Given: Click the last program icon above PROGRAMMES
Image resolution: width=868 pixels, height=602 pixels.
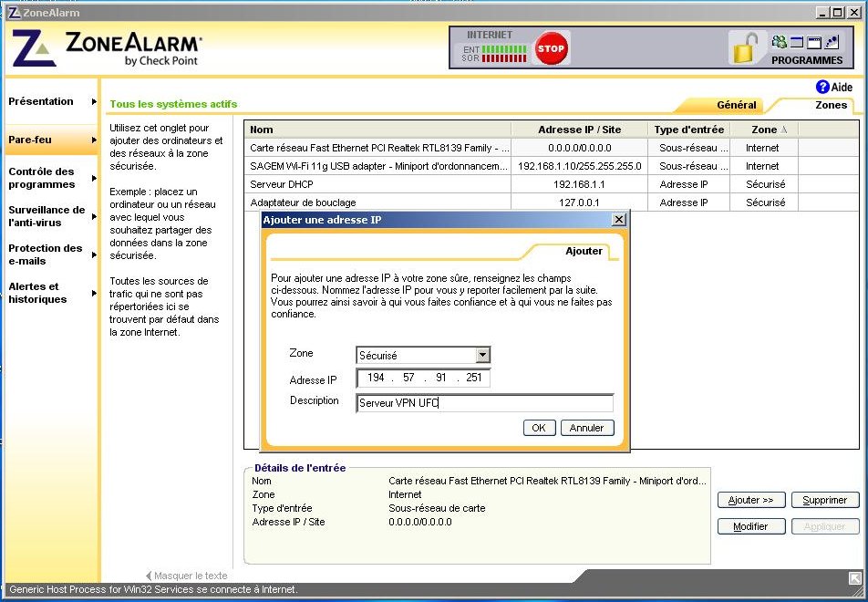Looking at the screenshot, I should 831,42.
